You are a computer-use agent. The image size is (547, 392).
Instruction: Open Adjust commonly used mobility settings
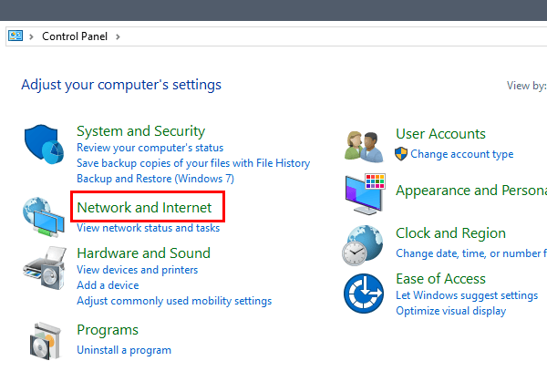pos(174,301)
